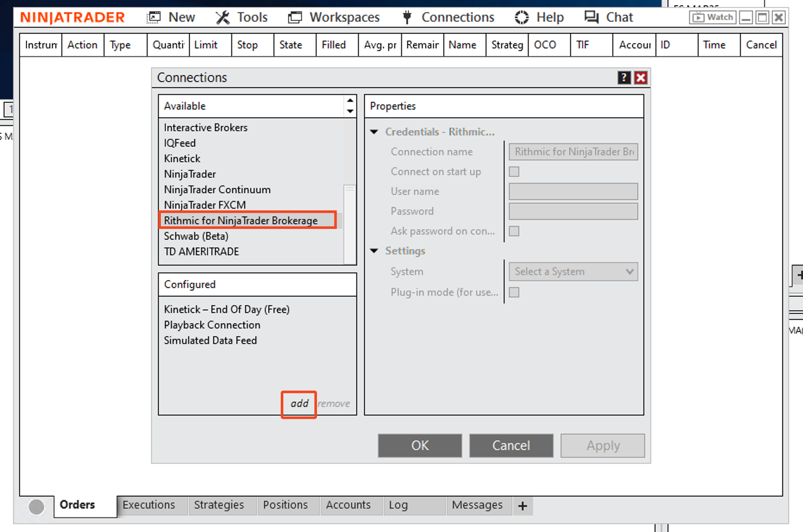Open the Connections plug icon menu
The height and width of the screenshot is (532, 803).
(407, 18)
